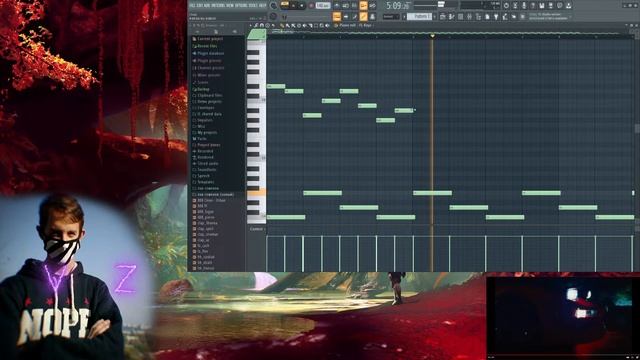Open the Browser window icon
Screen dimensions: 640x360
[x=478, y=17]
